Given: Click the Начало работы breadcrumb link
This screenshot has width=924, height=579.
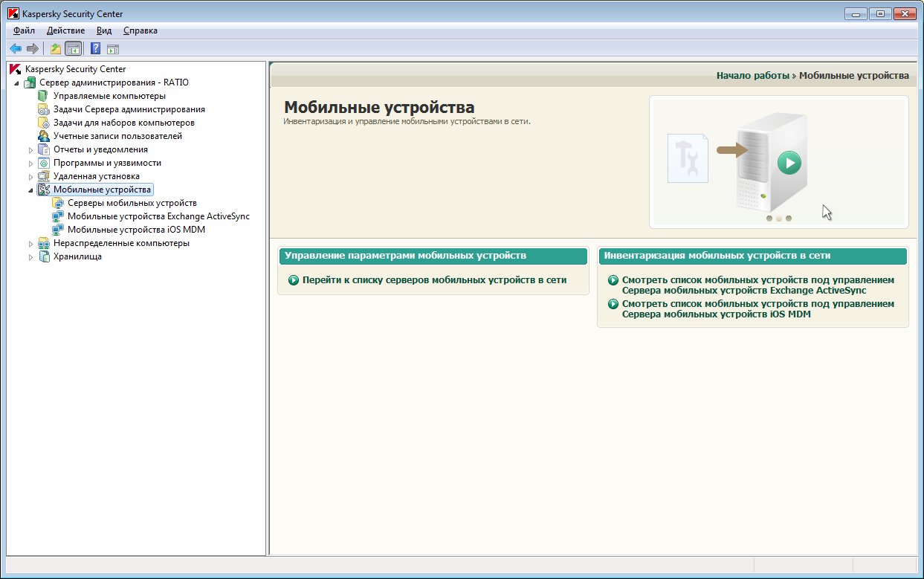Looking at the screenshot, I should [752, 76].
